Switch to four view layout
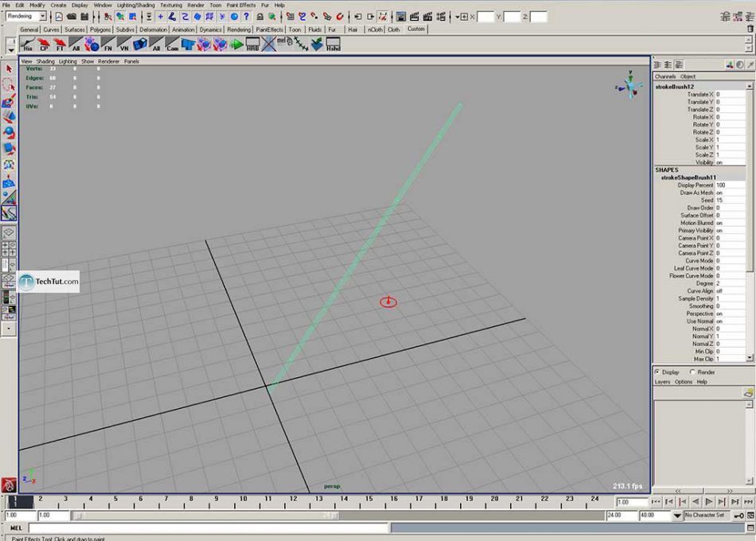This screenshot has width=756, height=541. pos(9,249)
